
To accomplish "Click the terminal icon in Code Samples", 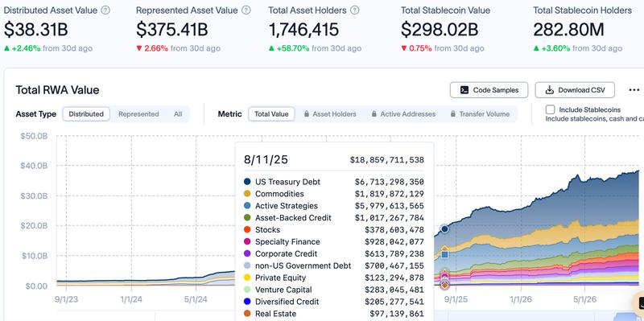I will click(x=464, y=90).
